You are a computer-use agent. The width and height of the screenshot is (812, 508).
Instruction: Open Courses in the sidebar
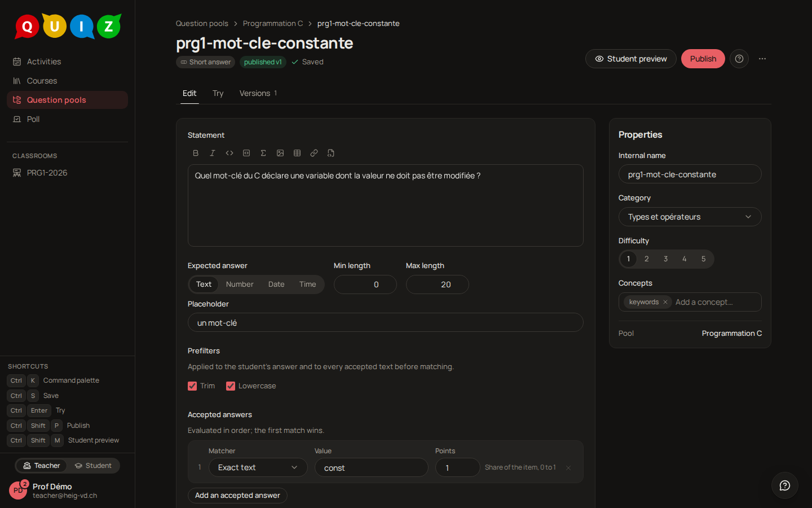tap(67, 81)
